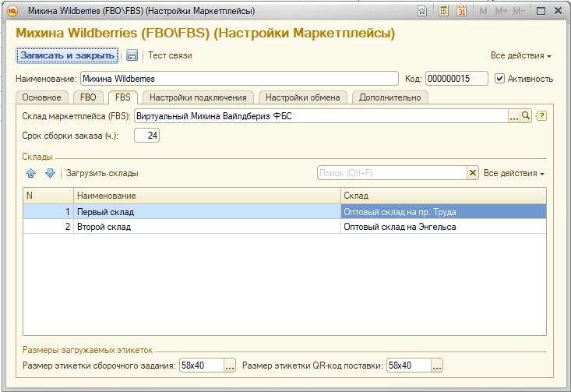571x392 pixels.
Task: Select the FBS tab
Action: coord(123,97)
